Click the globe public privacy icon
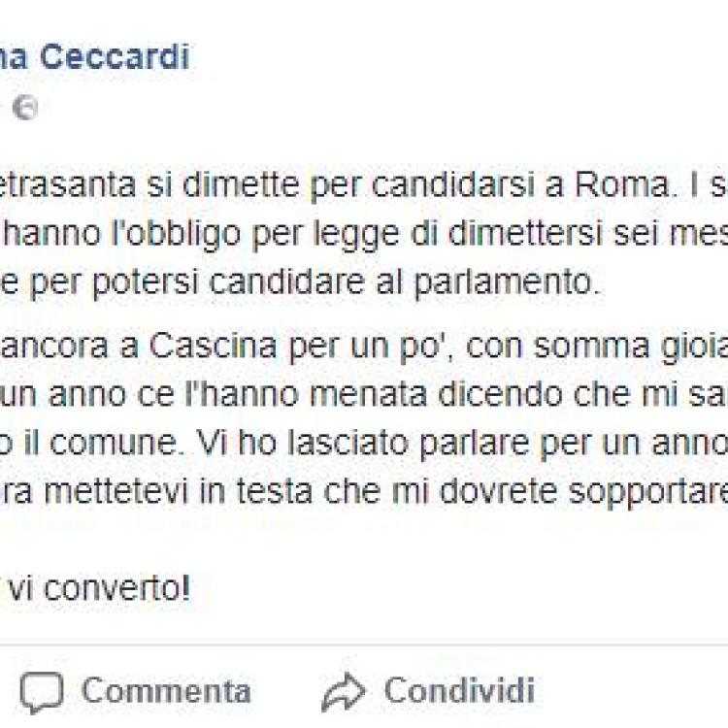Image resolution: width=728 pixels, height=728 pixels. click(x=24, y=108)
